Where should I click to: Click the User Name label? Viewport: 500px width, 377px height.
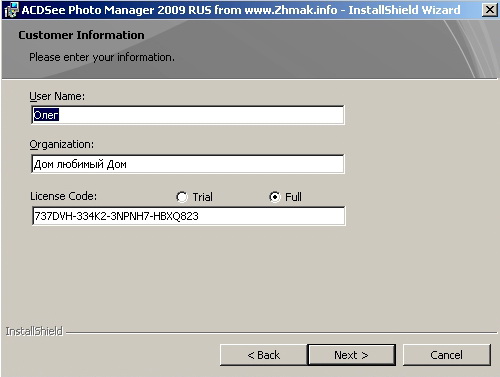57,96
